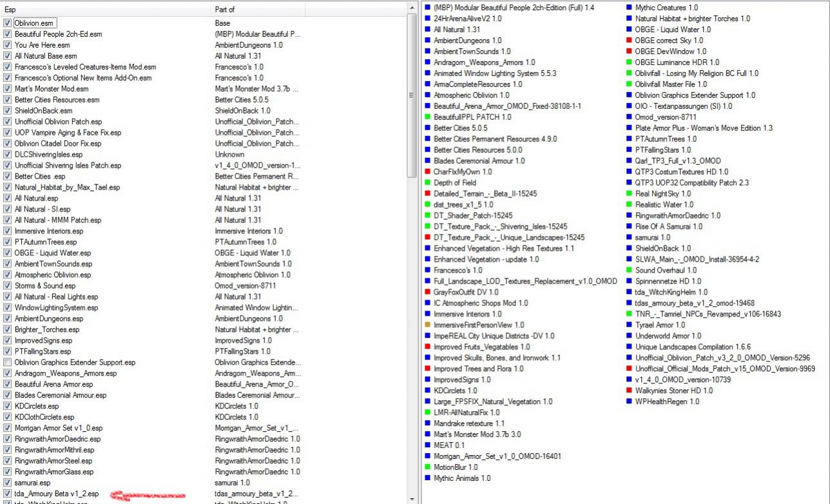This screenshot has height=504, width=830.
Task: Select red square next to GrayFoxOutfit DV 1.0
Action: (x=427, y=293)
